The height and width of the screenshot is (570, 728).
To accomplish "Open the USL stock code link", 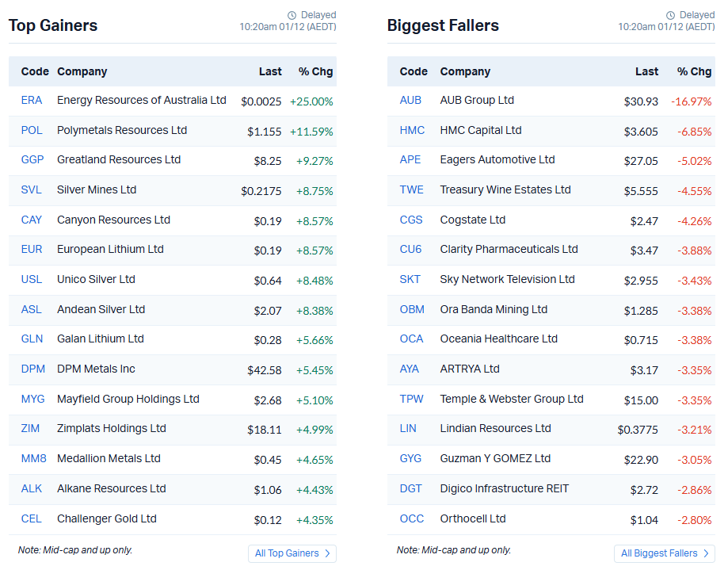I will pos(32,280).
